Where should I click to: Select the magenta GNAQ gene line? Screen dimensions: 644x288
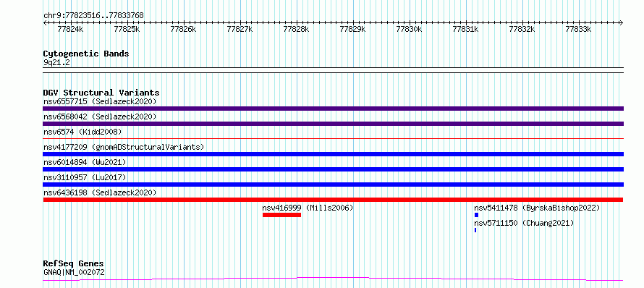click(x=333, y=279)
